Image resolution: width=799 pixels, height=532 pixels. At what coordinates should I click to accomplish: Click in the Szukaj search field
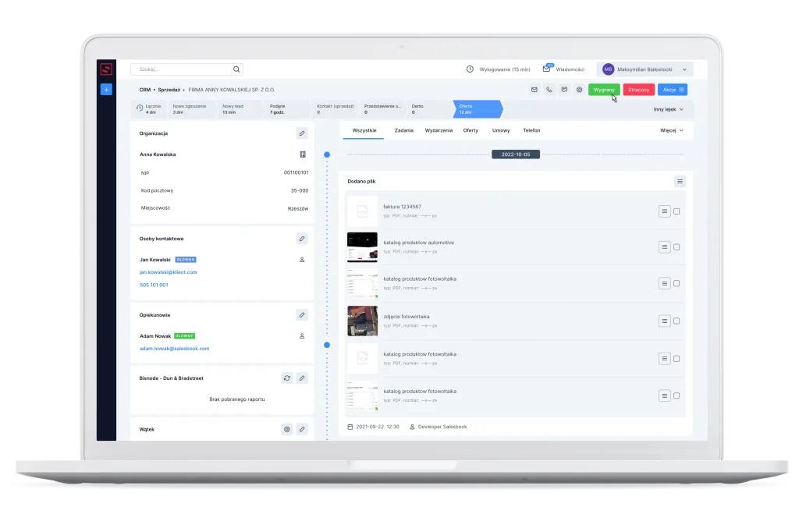[x=186, y=69]
